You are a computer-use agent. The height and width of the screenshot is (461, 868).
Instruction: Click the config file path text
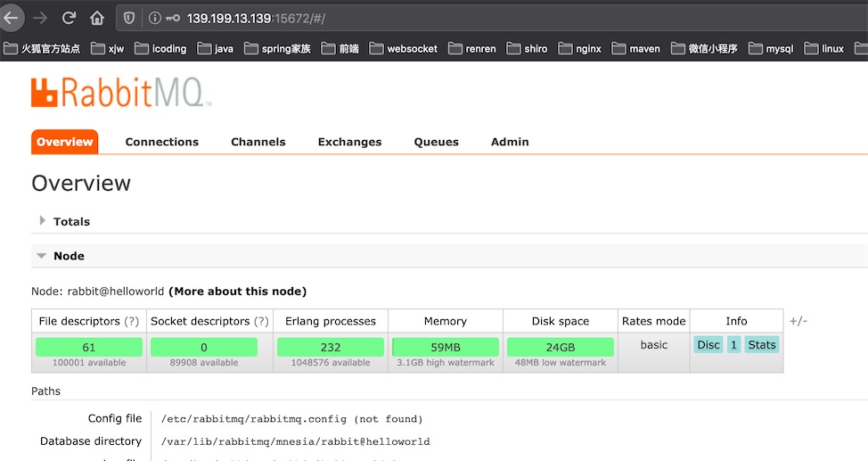291,419
